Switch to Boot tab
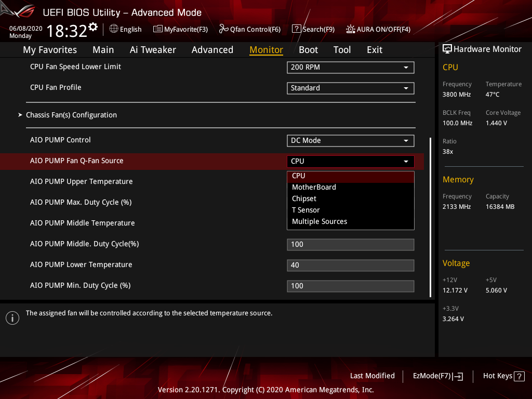 (309, 50)
